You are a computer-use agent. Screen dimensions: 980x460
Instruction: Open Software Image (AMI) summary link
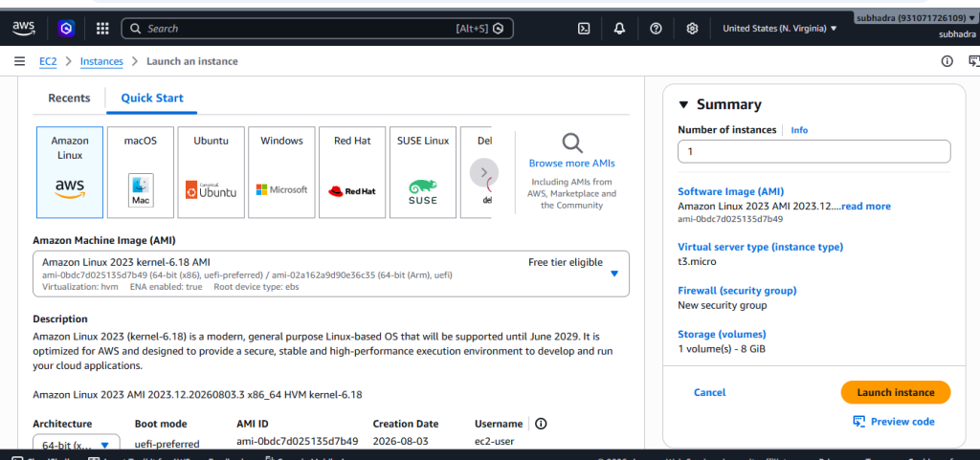[x=730, y=191]
